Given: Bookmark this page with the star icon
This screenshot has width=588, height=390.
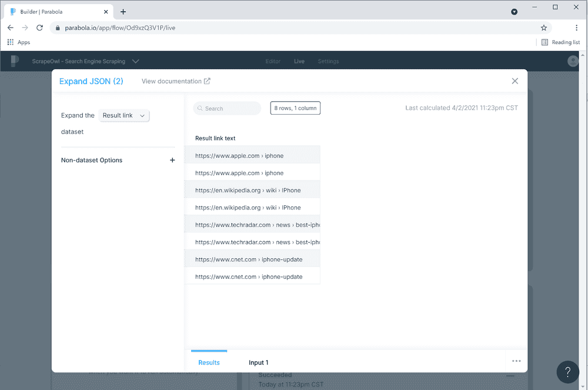Looking at the screenshot, I should click(x=544, y=28).
